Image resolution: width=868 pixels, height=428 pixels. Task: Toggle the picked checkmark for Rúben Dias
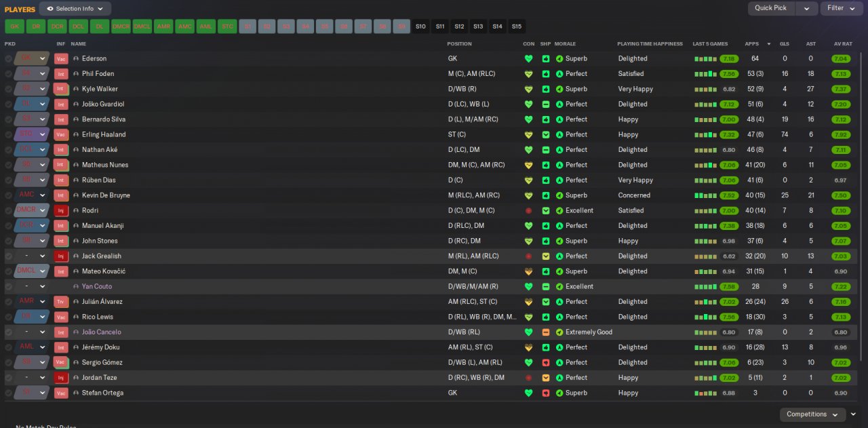click(8, 180)
